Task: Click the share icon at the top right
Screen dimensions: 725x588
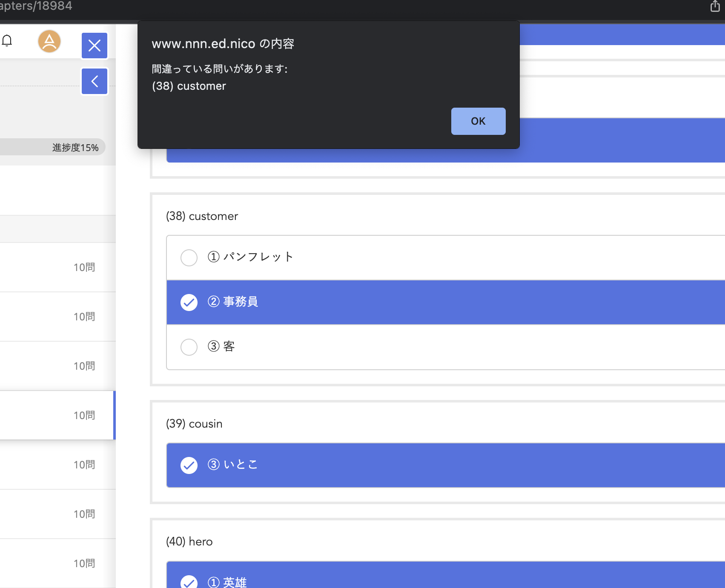Action: (714, 6)
